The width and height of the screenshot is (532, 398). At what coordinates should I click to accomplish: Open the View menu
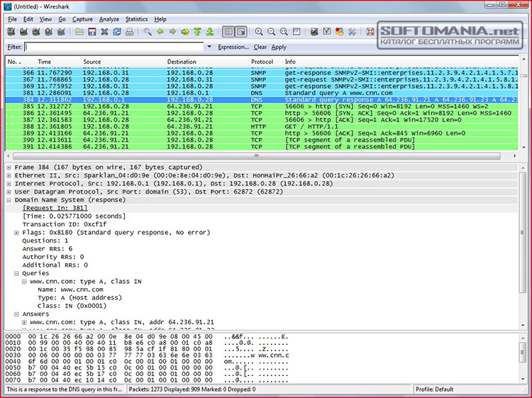pyautogui.click(x=45, y=19)
